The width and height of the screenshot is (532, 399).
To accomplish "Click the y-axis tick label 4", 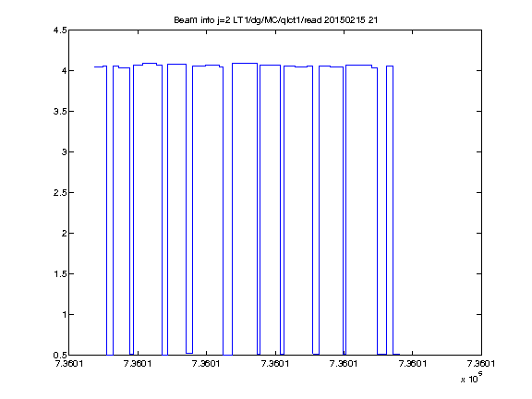I will coord(64,70).
